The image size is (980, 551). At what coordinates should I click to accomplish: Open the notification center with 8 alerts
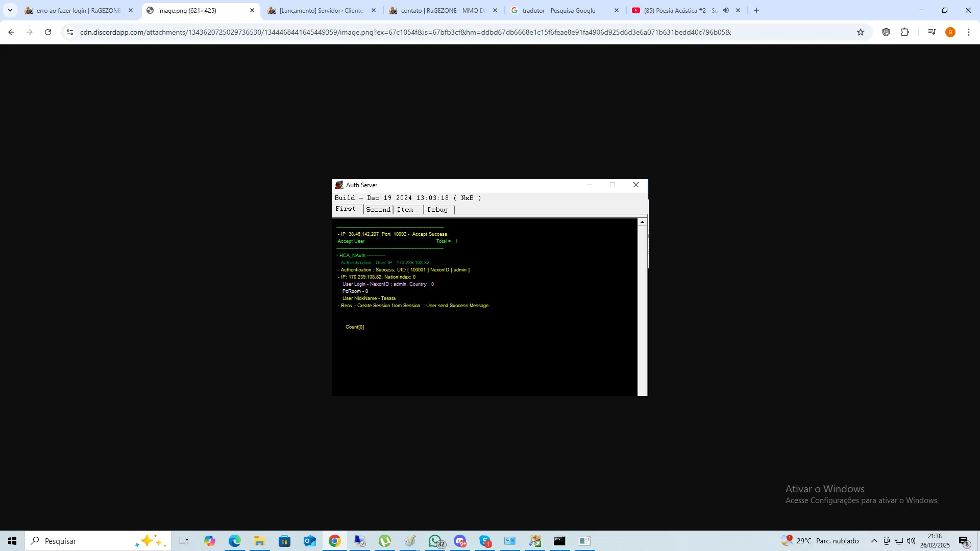964,541
